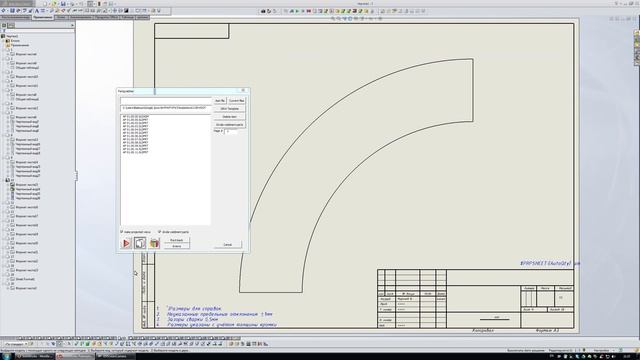This screenshot has height=360, width=640.
Task: Expand the sheet 7 node in tree
Action: 7,113
